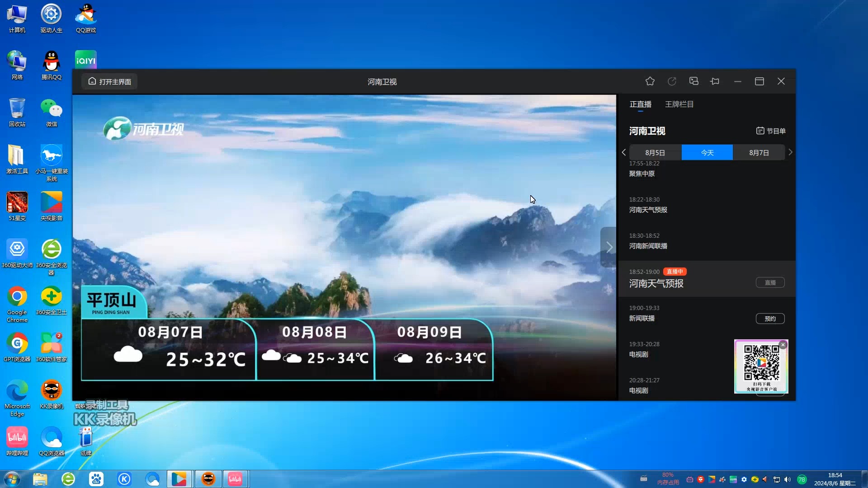Switch to 央视影音 taskbar button
868x488 pixels.
(x=179, y=479)
